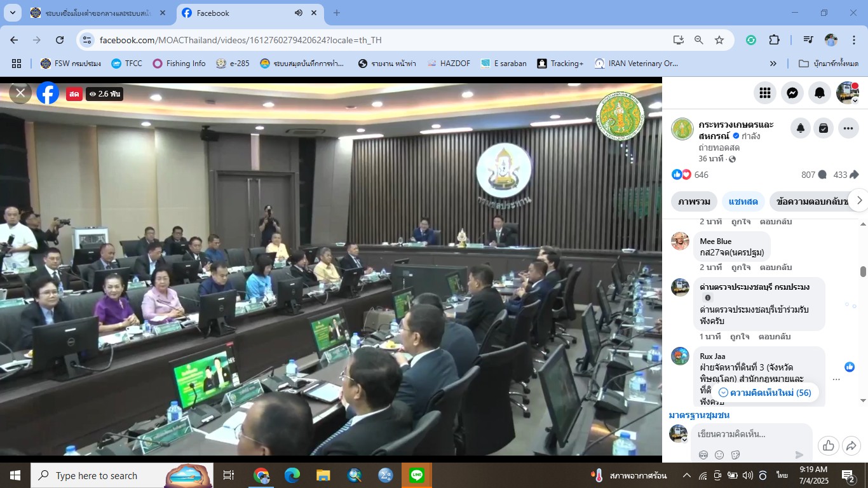Expand the bookmarks overflow chevron
The image size is (868, 488).
[773, 64]
